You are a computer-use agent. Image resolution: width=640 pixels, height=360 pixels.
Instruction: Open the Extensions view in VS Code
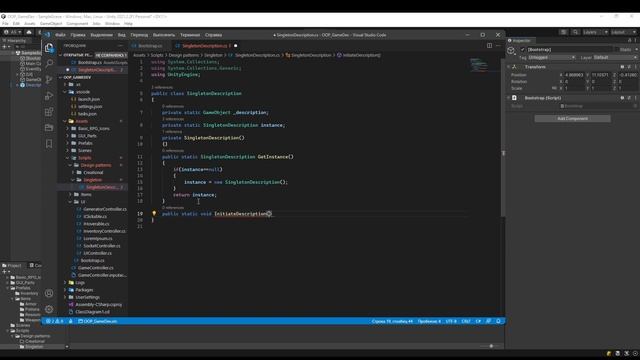tap(49, 111)
